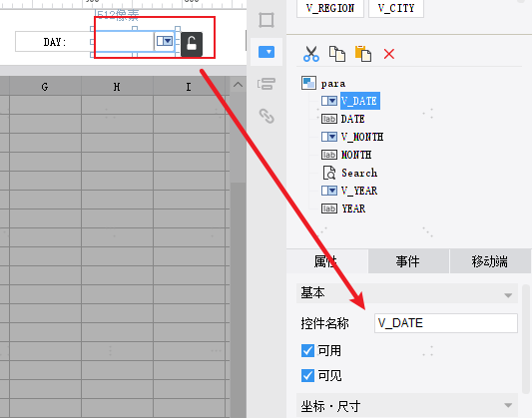Click the V_REGION button
This screenshot has width=532, height=418.
pos(330,8)
